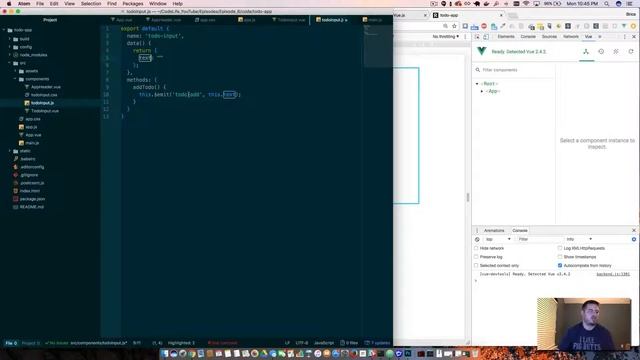
Task: Enable Log XMLHttpRequests checkbox
Action: [x=560, y=248]
